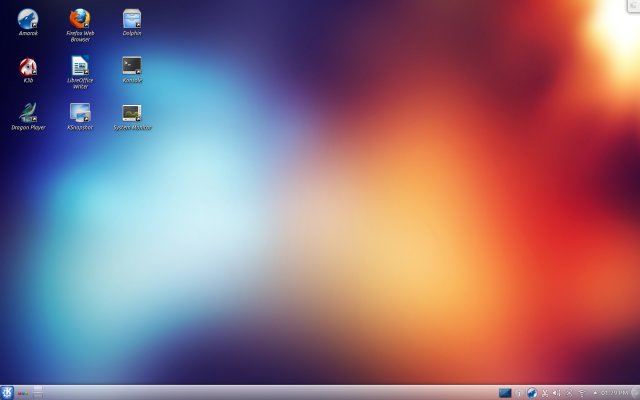The width and height of the screenshot is (640, 400).
Task: Click the Amarok wolf tray icon
Action: [x=532, y=393]
